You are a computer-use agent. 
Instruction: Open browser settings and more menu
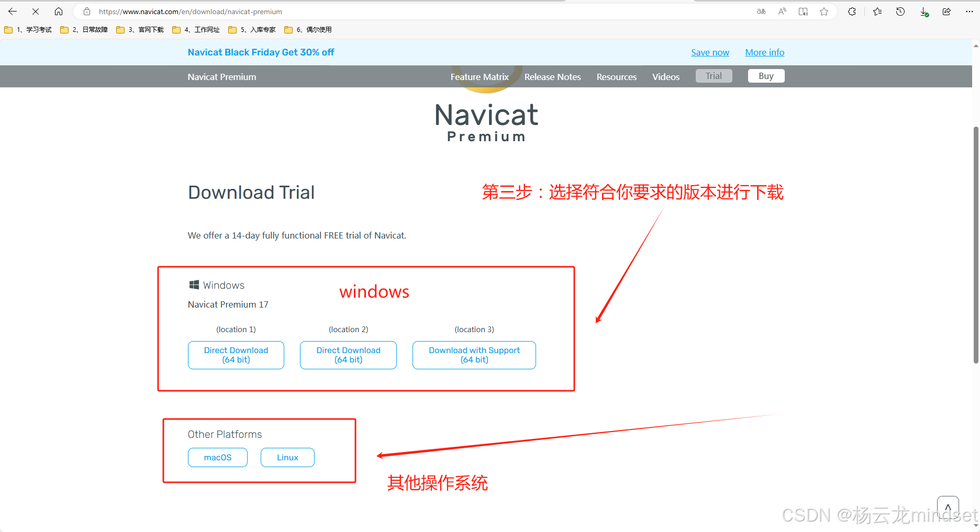[969, 12]
